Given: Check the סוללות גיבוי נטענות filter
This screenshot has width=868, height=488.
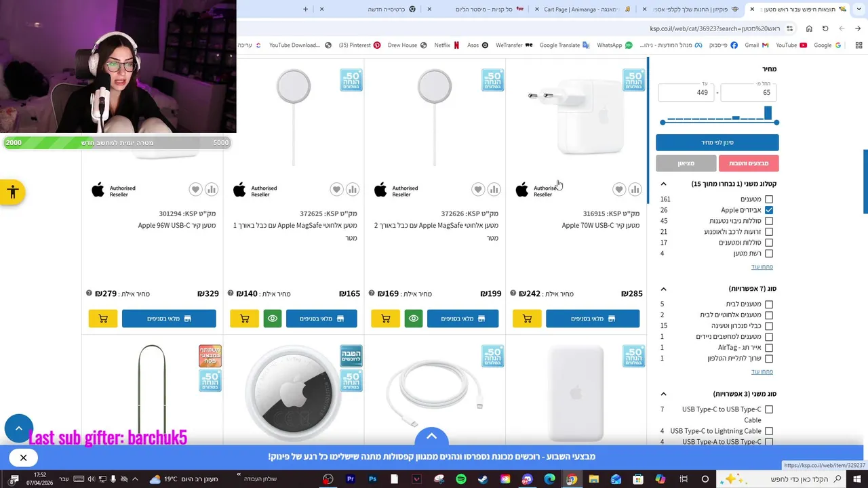Looking at the screenshot, I should [769, 221].
